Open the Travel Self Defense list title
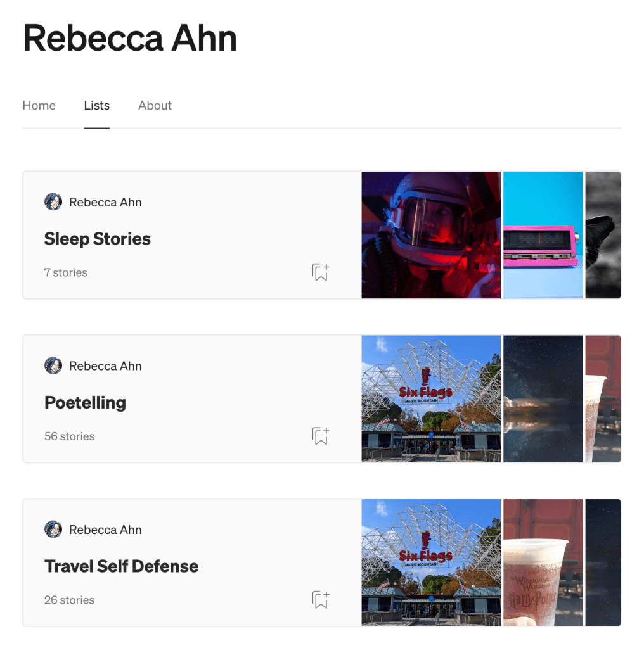 121,566
